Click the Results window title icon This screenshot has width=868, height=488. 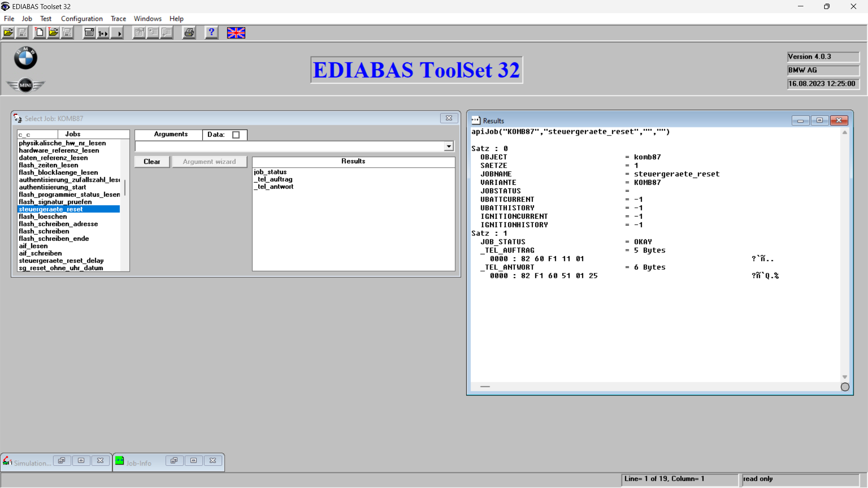[476, 120]
